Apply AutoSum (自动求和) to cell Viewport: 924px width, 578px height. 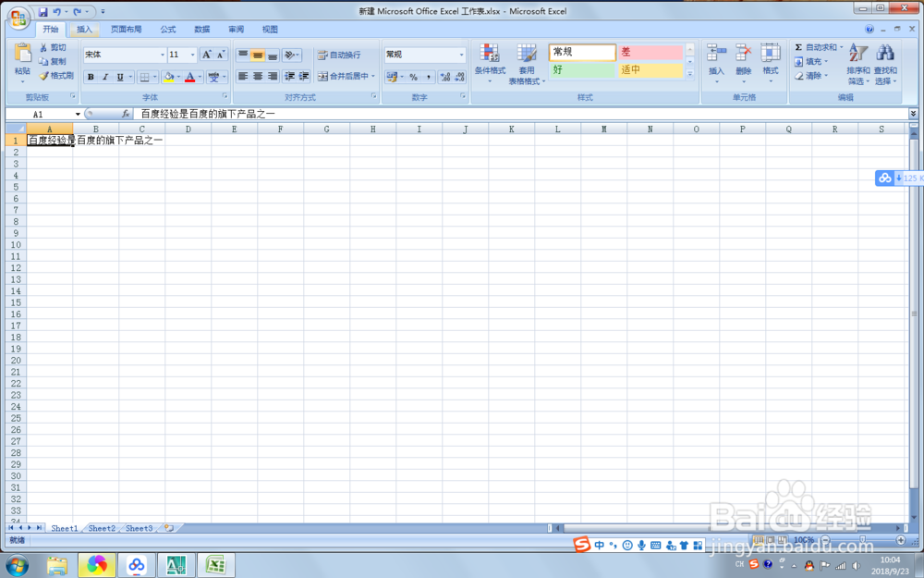pos(817,46)
